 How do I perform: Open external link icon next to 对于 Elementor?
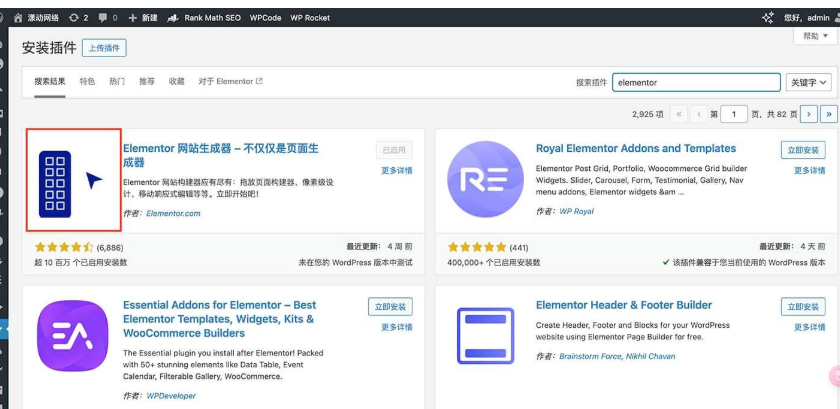(259, 81)
